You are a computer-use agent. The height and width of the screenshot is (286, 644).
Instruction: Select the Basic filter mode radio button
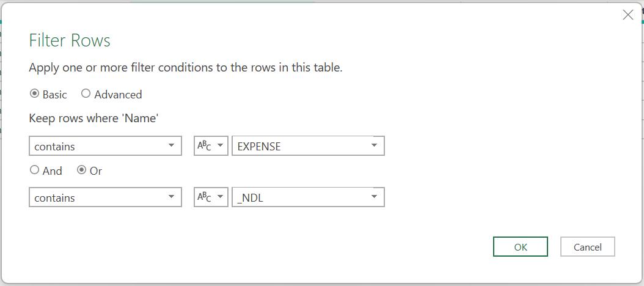pyautogui.click(x=34, y=94)
